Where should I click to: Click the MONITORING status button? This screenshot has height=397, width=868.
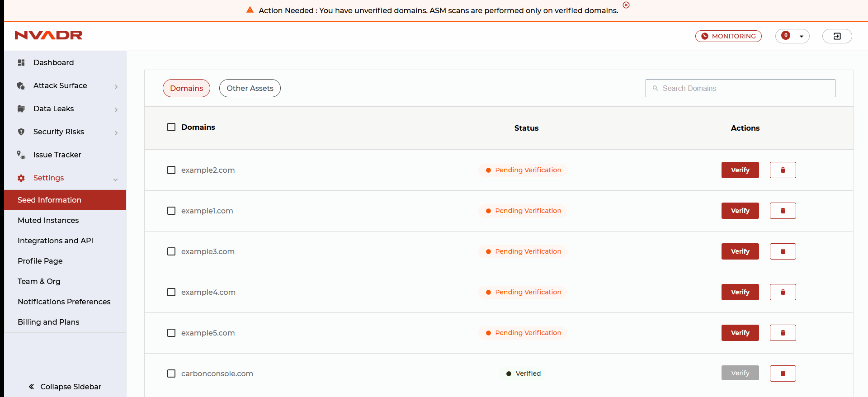coord(728,36)
